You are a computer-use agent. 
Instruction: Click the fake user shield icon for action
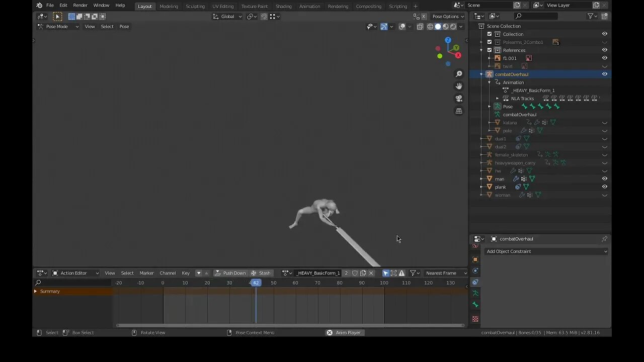tap(355, 273)
